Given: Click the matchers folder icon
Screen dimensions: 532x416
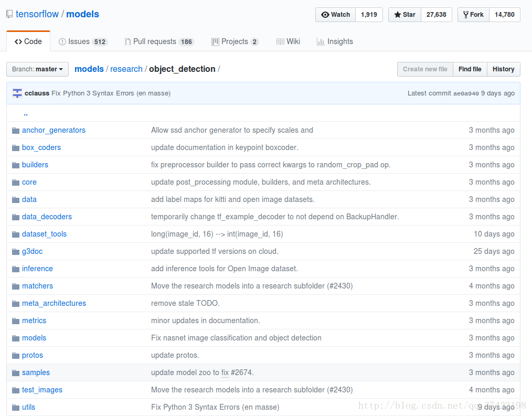Looking at the screenshot, I should click(16, 286).
